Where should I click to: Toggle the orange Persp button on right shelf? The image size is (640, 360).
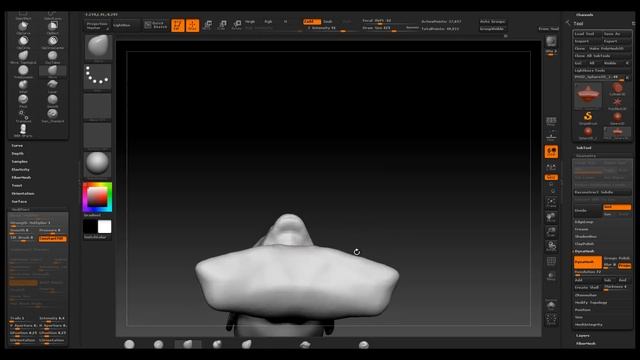click(551, 151)
